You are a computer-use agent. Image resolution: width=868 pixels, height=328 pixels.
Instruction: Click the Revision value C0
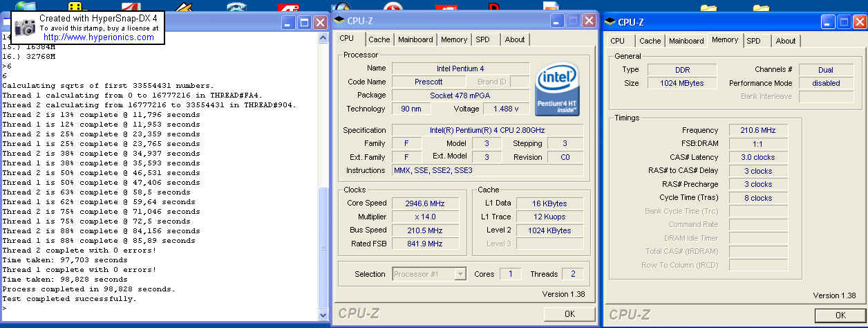coord(565,157)
